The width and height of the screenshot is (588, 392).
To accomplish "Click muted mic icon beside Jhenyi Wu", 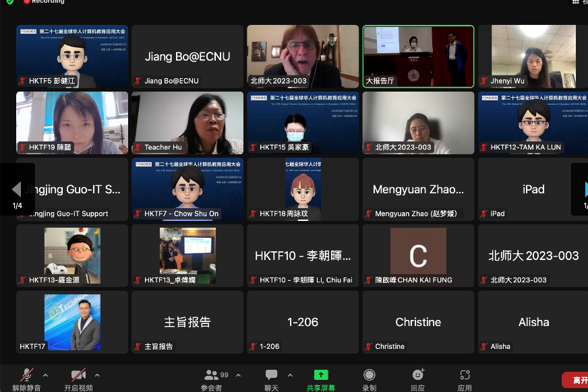I will point(484,81).
